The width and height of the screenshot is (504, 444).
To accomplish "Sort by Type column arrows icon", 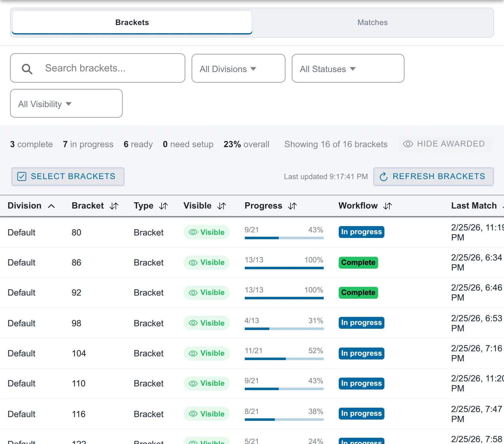I will pyautogui.click(x=163, y=206).
